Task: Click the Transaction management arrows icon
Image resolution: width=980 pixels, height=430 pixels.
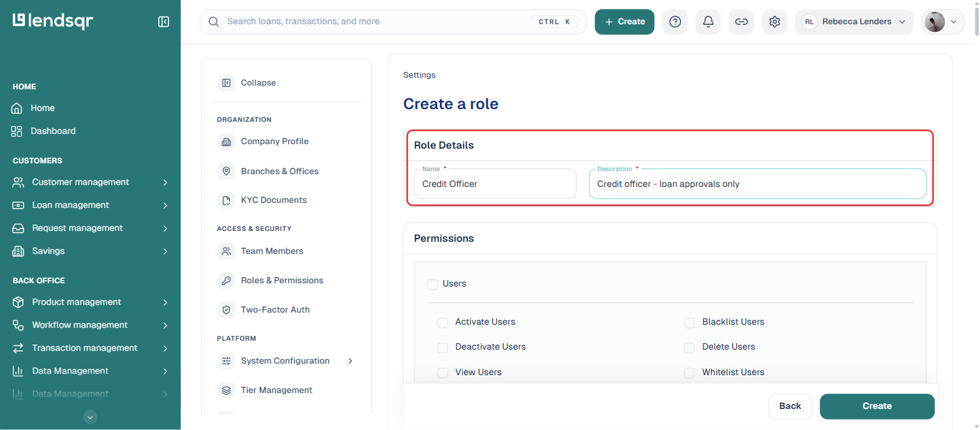Action: click(19, 348)
